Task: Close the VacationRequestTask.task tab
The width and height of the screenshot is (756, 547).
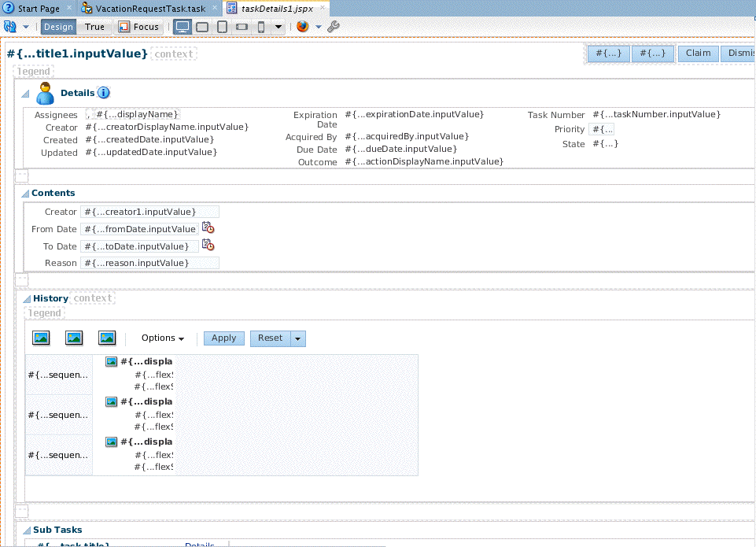Action: [215, 7]
